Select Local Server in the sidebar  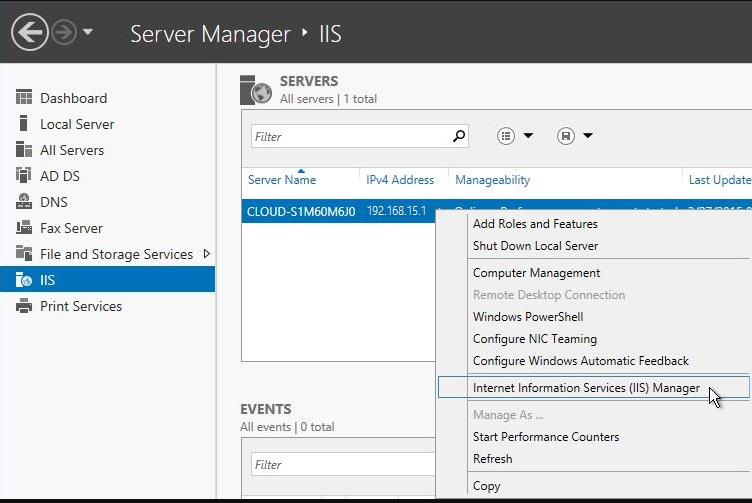click(77, 124)
